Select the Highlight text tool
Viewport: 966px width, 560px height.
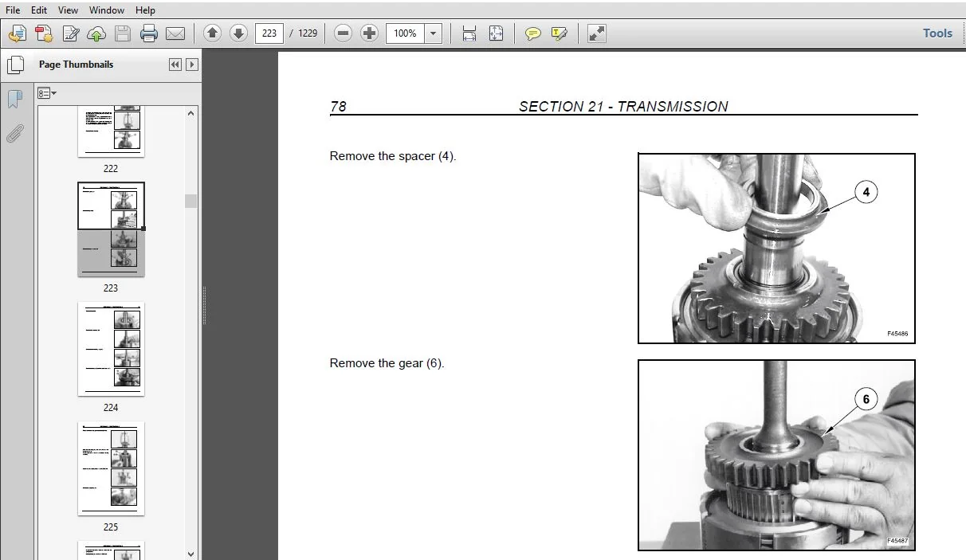click(560, 33)
